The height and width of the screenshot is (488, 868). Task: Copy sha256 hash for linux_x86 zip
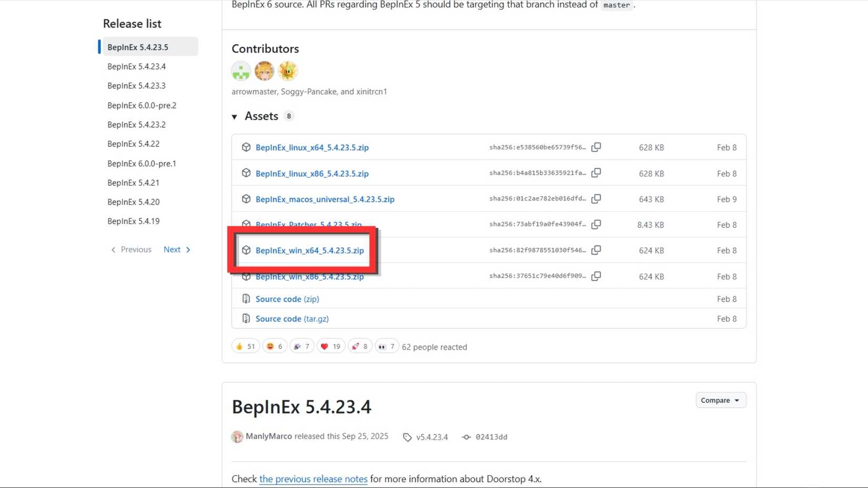tap(596, 173)
